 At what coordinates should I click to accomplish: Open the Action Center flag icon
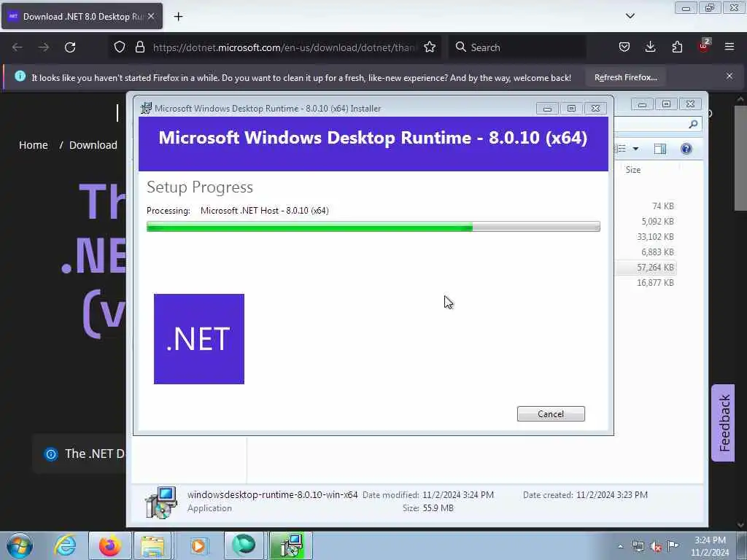(673, 546)
